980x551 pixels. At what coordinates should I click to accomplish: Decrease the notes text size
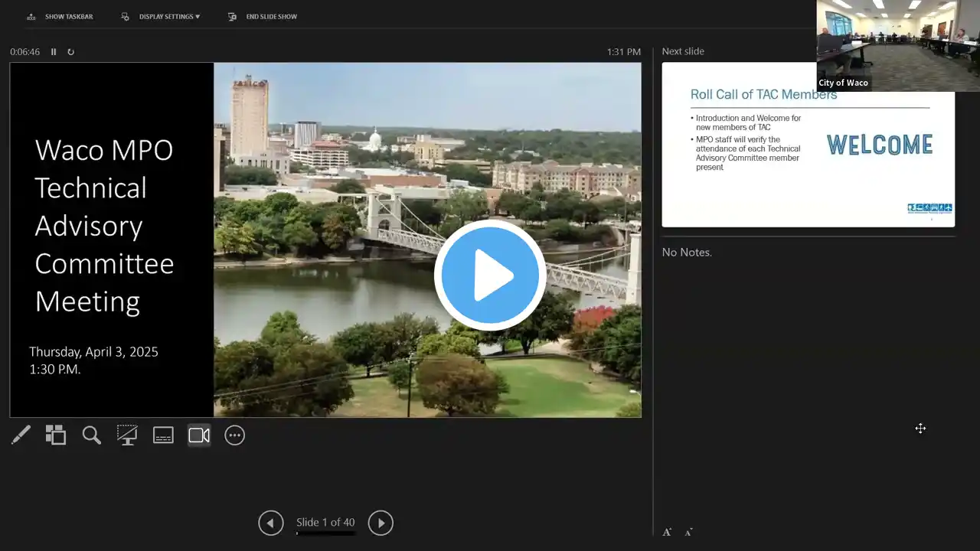(688, 532)
